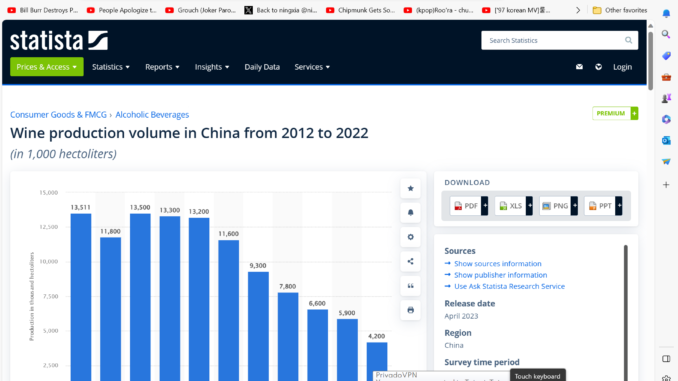Download the chart as PPT
Screen dimensions: 678x381
point(603,206)
